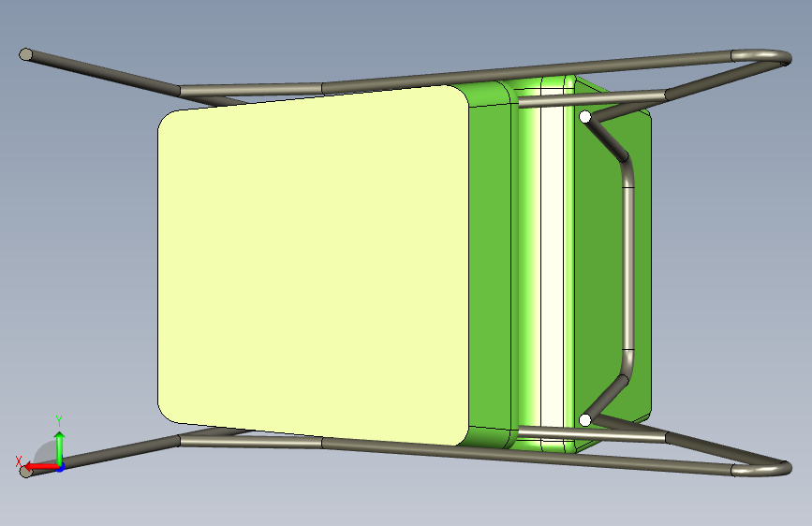812x526 pixels.
Task: Select the pale yellow seat panel face
Action: point(314,265)
